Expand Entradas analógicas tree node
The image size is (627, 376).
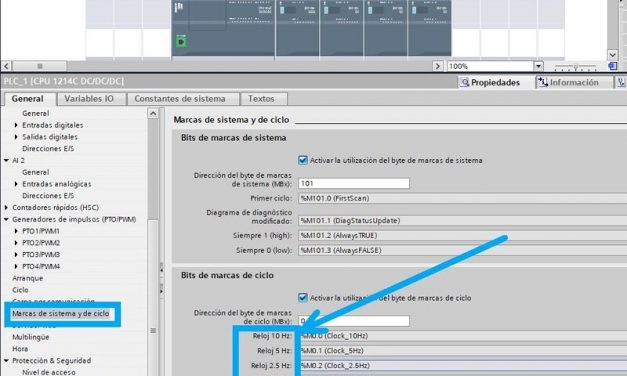coord(16,184)
